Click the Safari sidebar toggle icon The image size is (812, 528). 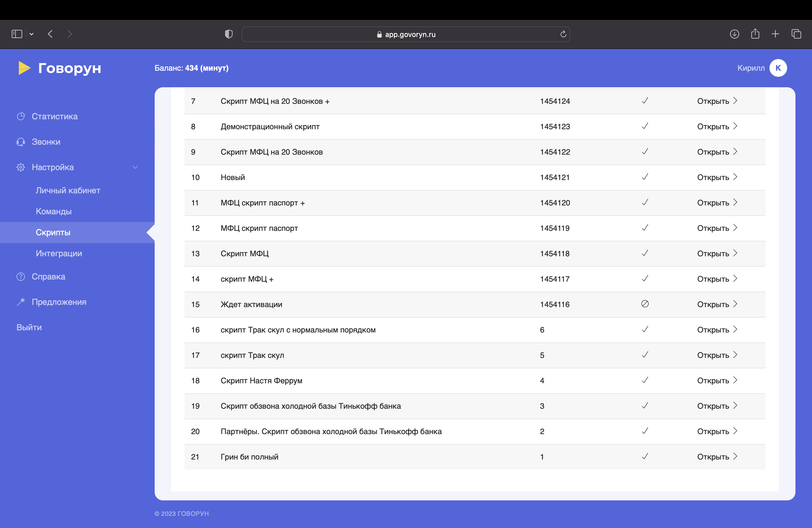point(17,34)
